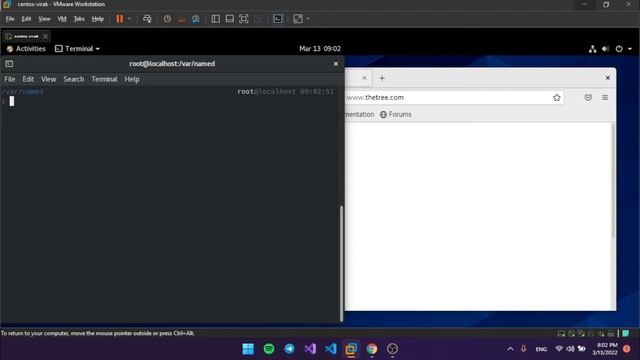
Task: Click the Send Ctrl+Alt+Del toolbar icon
Action: point(147,19)
